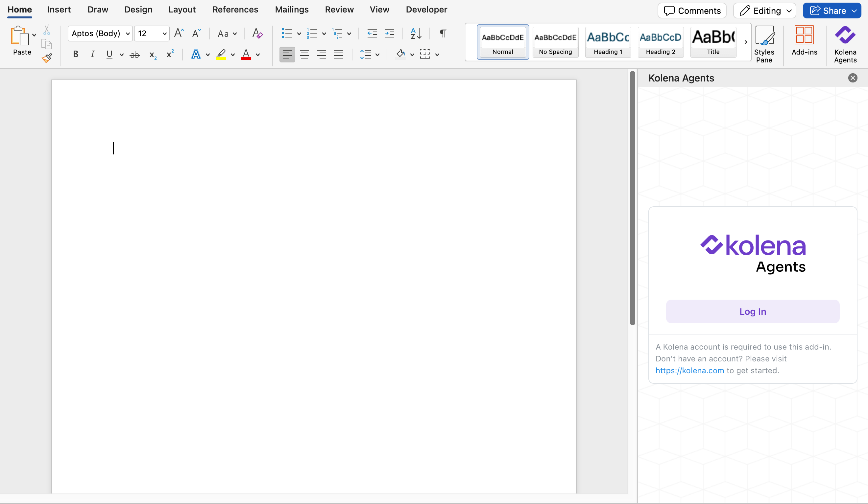Select the Heading 1 style thumbnail
868x504 pixels.
pos(608,42)
